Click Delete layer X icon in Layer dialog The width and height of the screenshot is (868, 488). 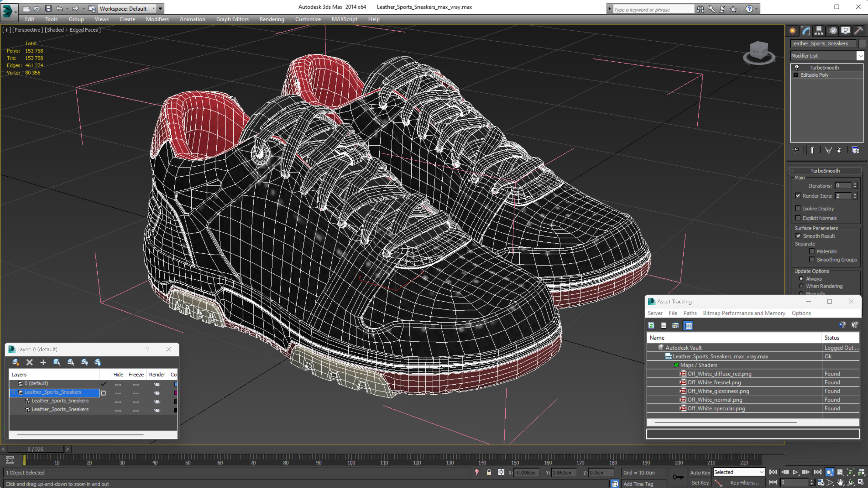coord(29,362)
